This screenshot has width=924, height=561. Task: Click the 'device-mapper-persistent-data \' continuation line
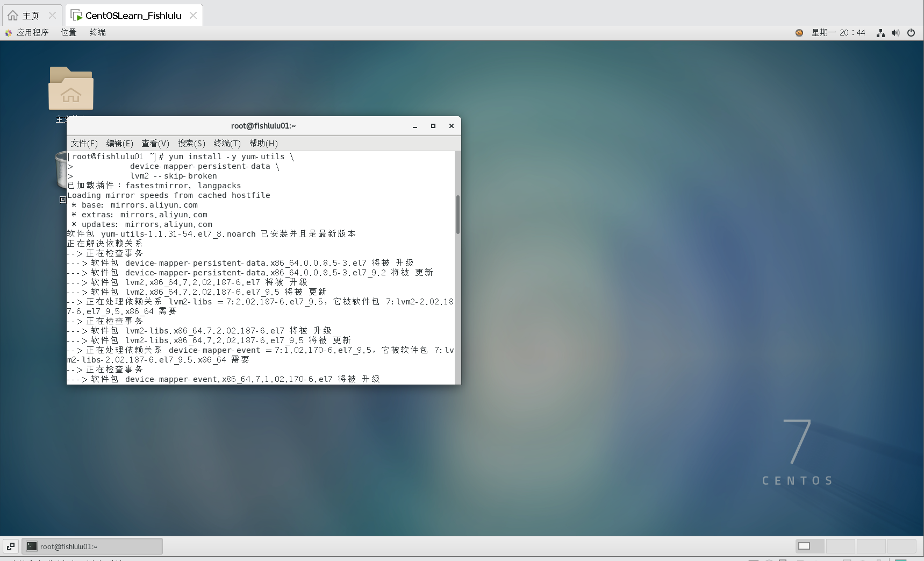tap(205, 166)
